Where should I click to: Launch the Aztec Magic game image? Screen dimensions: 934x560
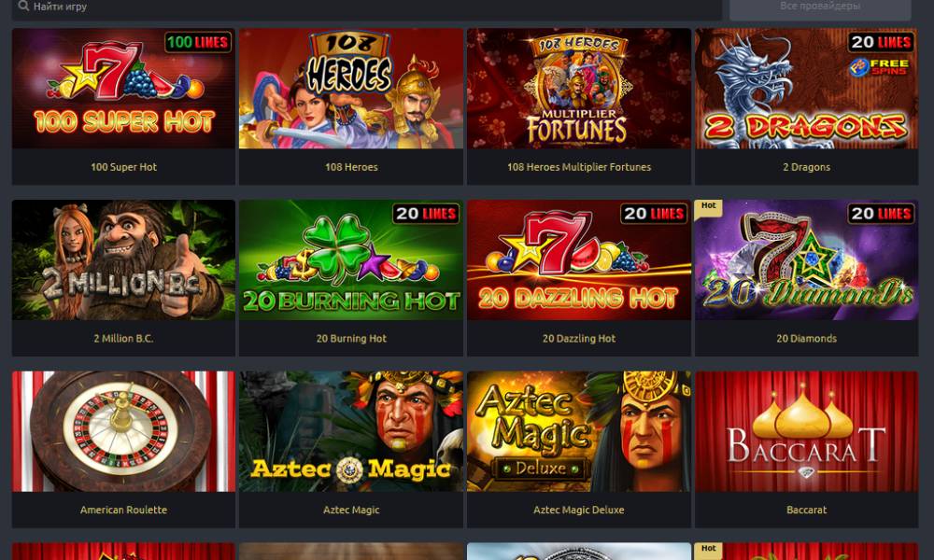point(351,431)
